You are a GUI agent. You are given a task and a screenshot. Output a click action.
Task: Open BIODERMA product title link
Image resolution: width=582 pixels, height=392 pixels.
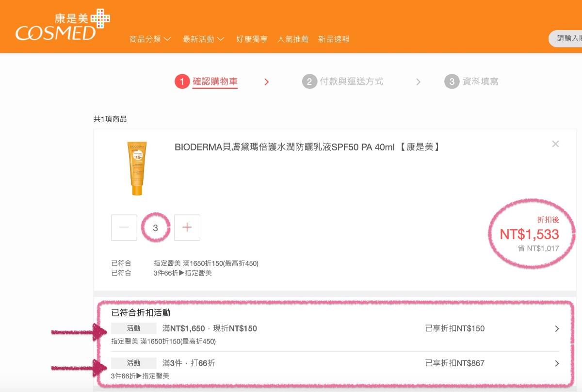point(307,147)
